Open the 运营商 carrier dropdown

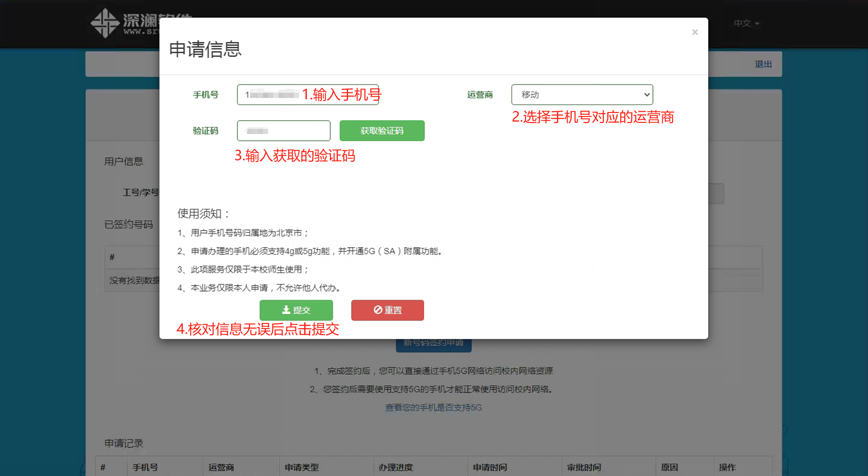click(581, 95)
